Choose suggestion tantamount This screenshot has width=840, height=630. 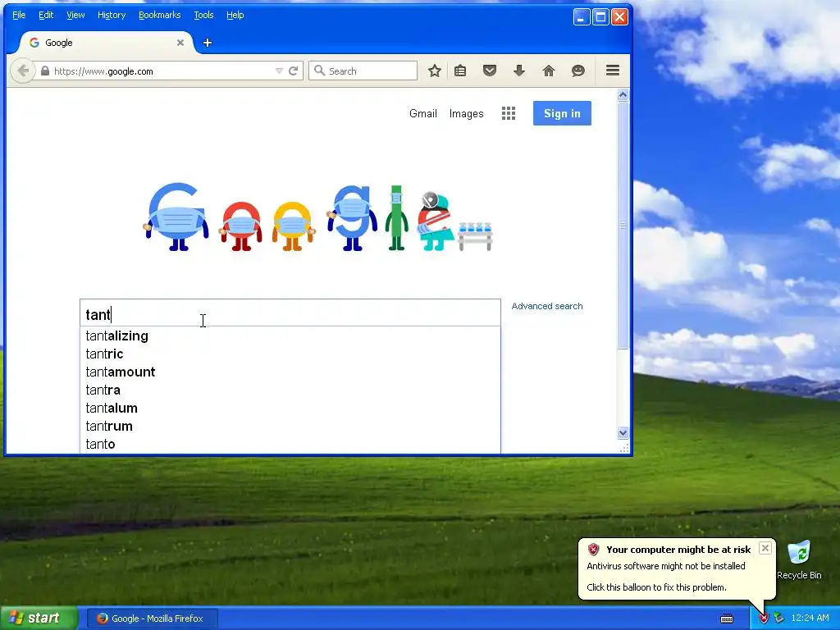click(x=290, y=372)
